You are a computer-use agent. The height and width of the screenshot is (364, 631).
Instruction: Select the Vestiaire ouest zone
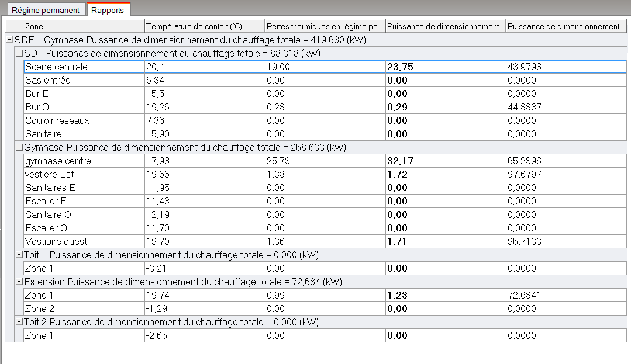pos(56,241)
